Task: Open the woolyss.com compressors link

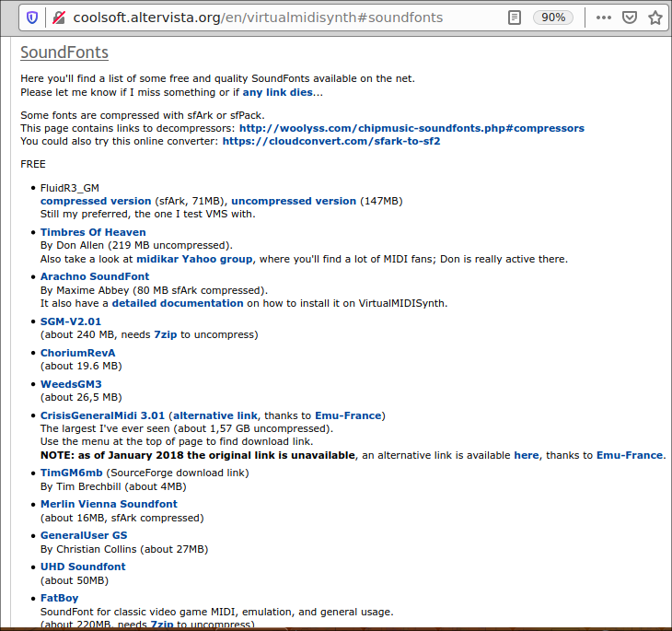Action: [411, 128]
